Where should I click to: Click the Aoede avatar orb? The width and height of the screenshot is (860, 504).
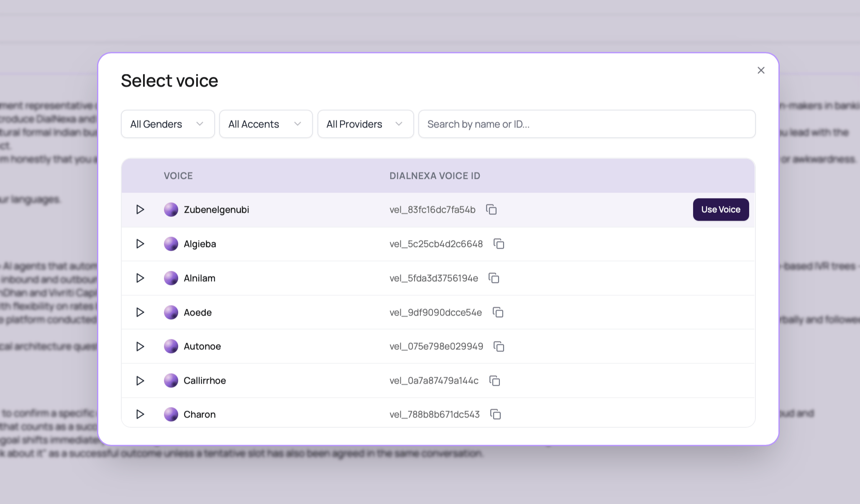click(171, 312)
